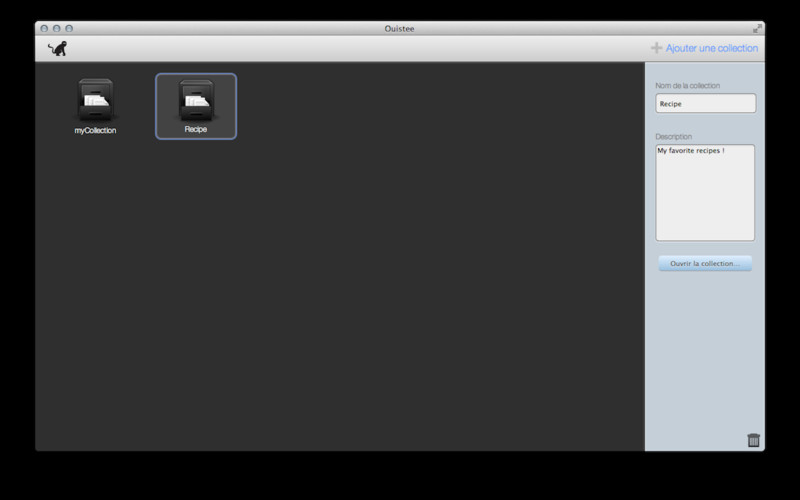Click inside the Description text area
This screenshot has height=500, width=800.
point(705,192)
